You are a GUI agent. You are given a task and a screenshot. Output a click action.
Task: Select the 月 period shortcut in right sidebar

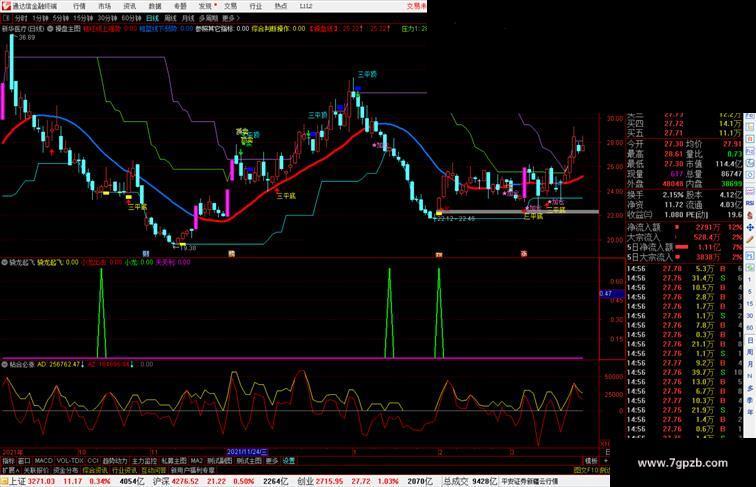(x=750, y=364)
